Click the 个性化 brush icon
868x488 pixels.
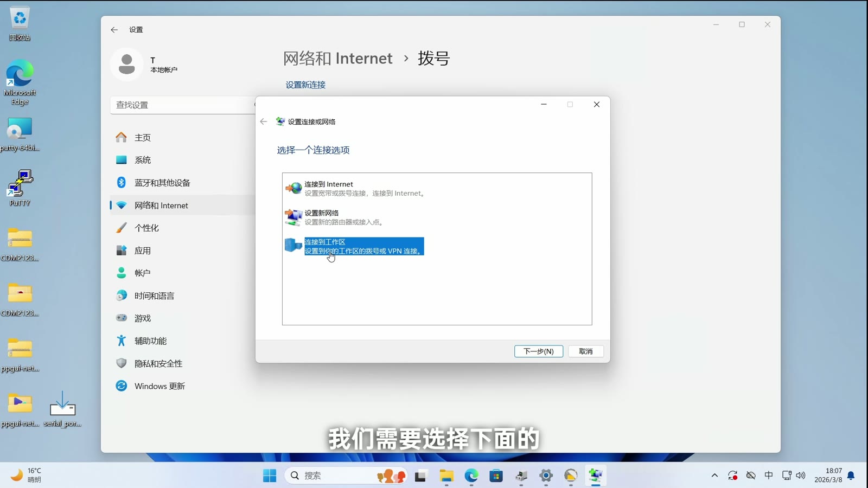[122, 228]
